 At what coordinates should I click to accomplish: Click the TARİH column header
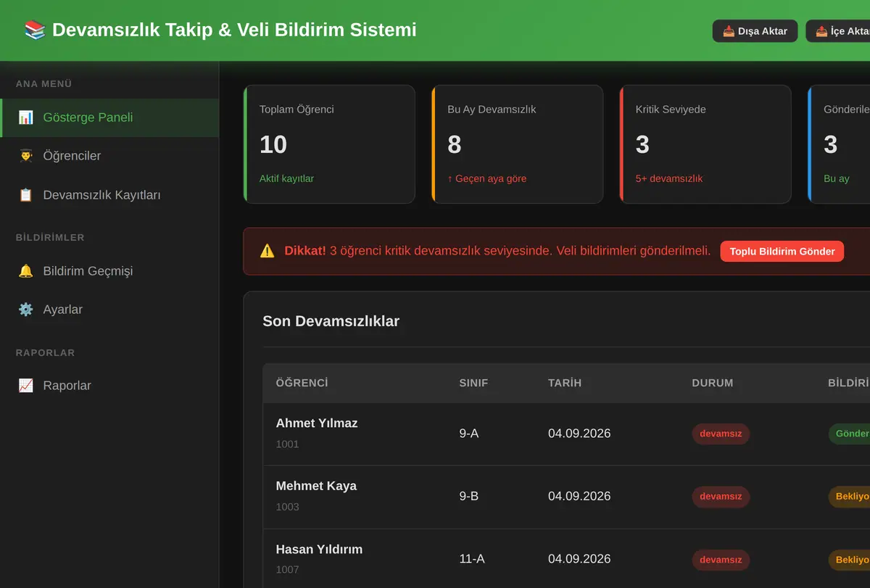[x=565, y=383]
